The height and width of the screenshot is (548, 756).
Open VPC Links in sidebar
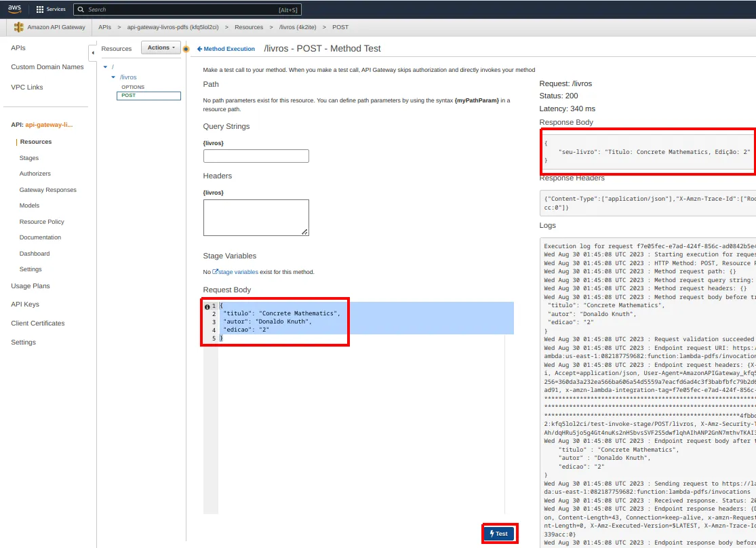[x=27, y=87]
